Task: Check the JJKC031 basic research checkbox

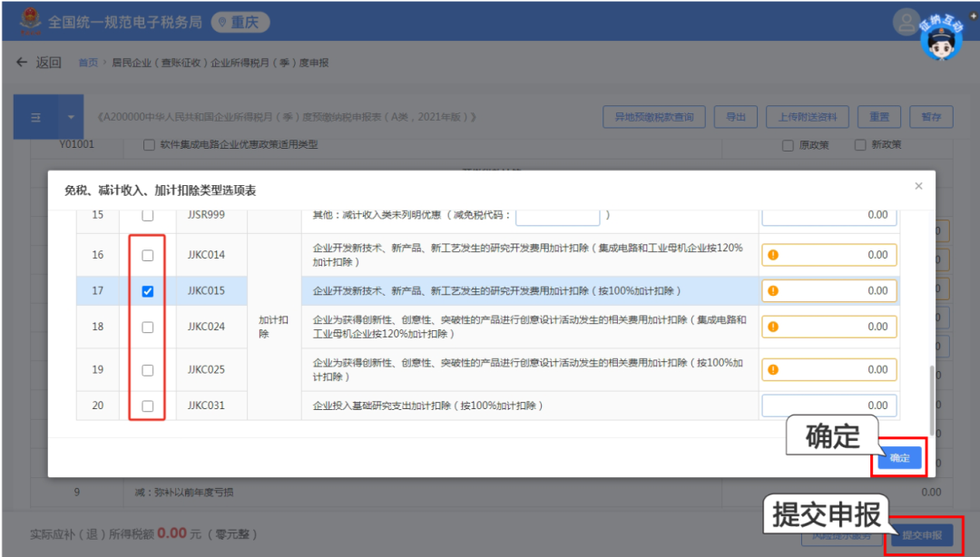Action: pyautogui.click(x=148, y=406)
